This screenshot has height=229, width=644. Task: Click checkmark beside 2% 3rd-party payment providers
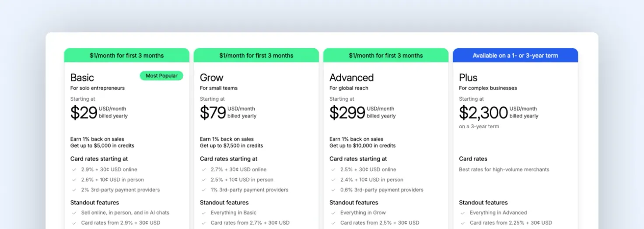tap(74, 190)
